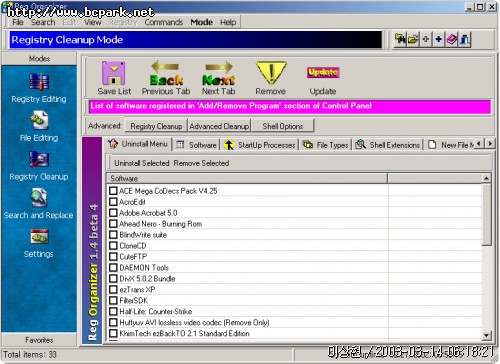Click the StartUp Processes arrow icon
This screenshot has width=500, height=364.
click(229, 145)
